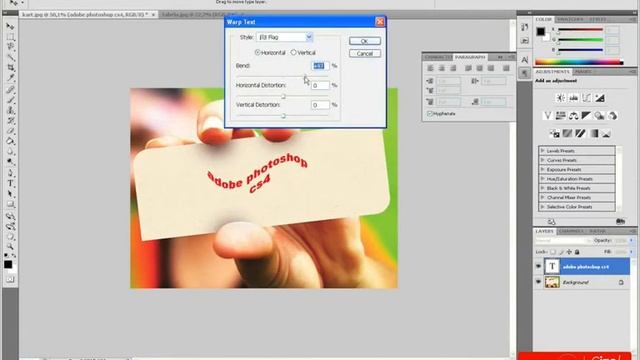
Task: Toggle Quick Mask mode at toolbar bottom
Action: point(10,280)
